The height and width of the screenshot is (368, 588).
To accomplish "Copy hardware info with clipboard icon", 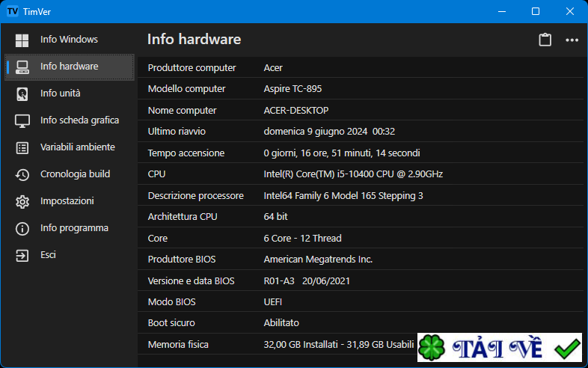I will (x=545, y=40).
